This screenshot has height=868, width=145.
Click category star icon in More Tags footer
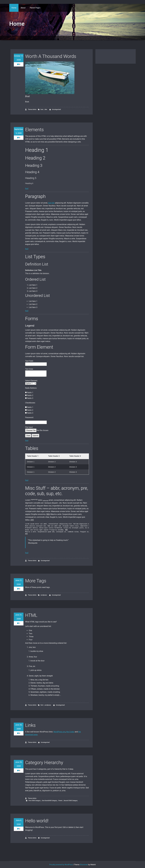point(50,595)
